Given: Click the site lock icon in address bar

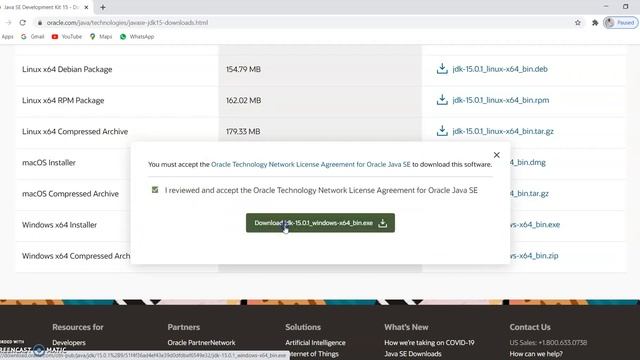Looking at the screenshot, I should (40, 22).
